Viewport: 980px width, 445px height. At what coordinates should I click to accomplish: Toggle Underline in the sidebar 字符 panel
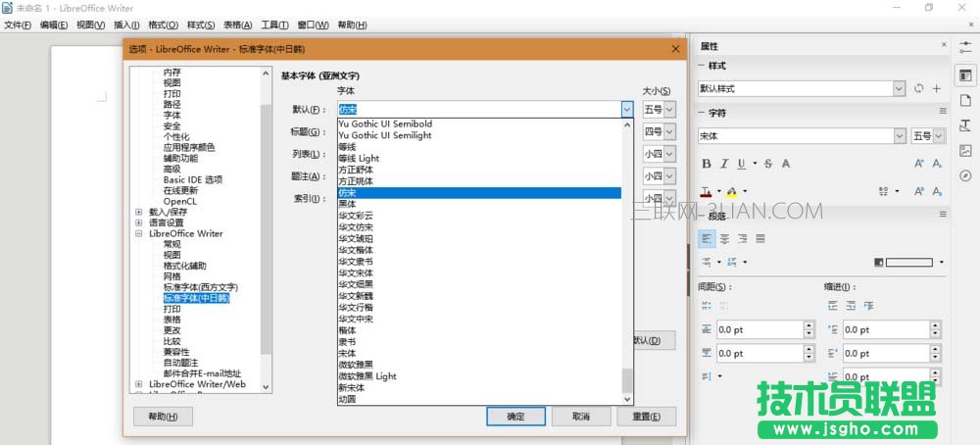click(x=741, y=164)
